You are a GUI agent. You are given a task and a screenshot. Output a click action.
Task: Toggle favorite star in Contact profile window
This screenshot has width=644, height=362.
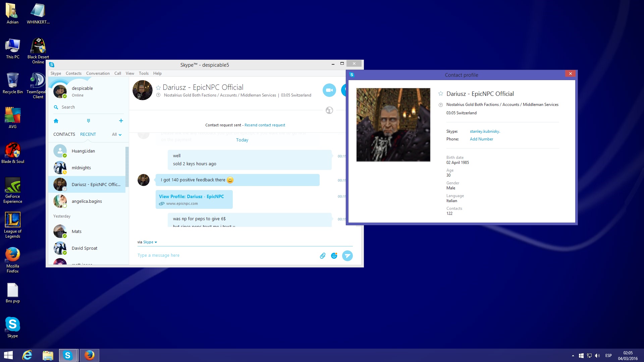[x=441, y=94]
